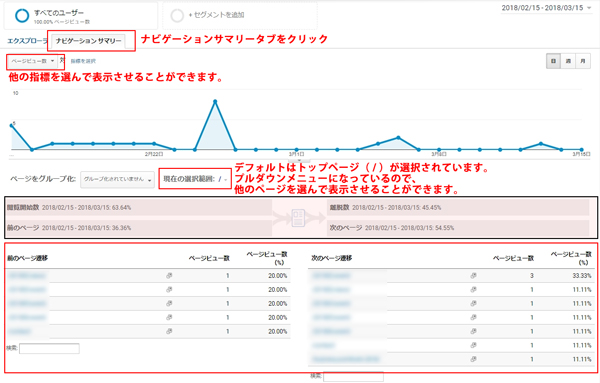Image resolution: width=600 pixels, height=383 pixels.
Task: Switch graph to monthly view 月
Action: pos(583,61)
